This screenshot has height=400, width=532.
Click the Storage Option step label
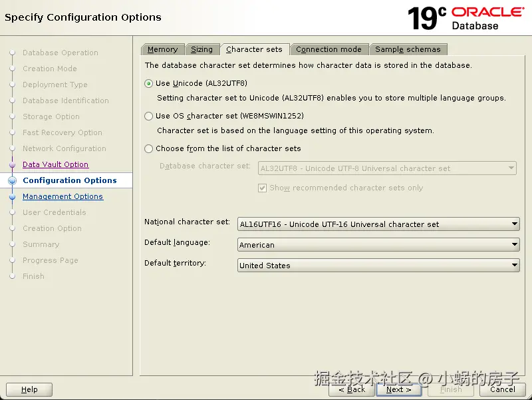tap(51, 116)
